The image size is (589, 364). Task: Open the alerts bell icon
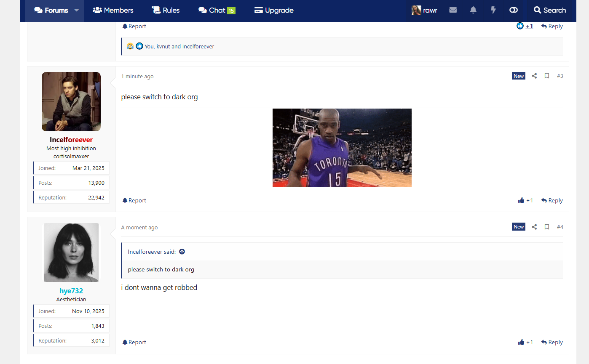tap(473, 10)
